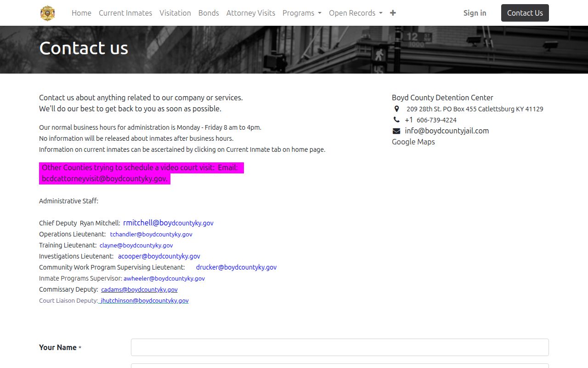This screenshot has height=368, width=588.
Task: Click the 'Administrative Staff:' label
Action: [x=68, y=201]
